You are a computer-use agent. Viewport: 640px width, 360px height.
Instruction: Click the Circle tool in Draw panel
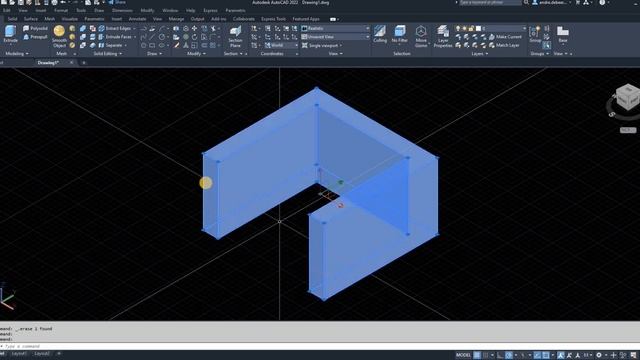pyautogui.click(x=162, y=37)
